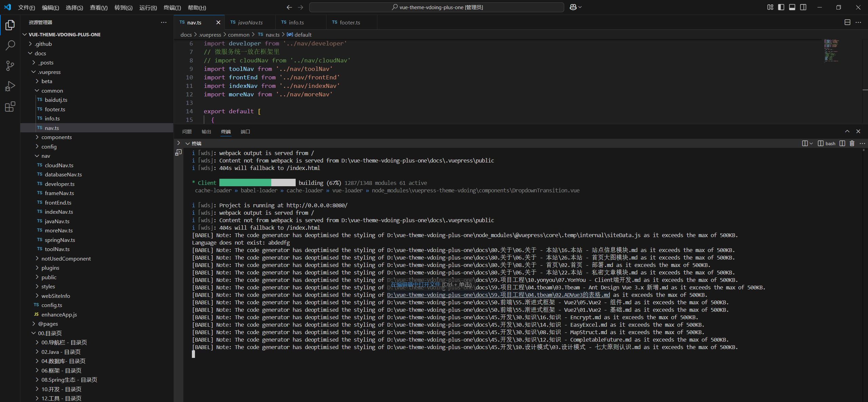Viewport: 868px width, 402px height.
Task: Go forward with the right arrow
Action: (x=300, y=7)
